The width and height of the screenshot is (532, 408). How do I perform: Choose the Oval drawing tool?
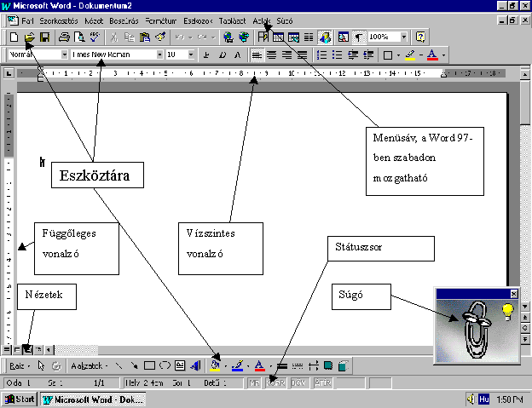pos(165,366)
